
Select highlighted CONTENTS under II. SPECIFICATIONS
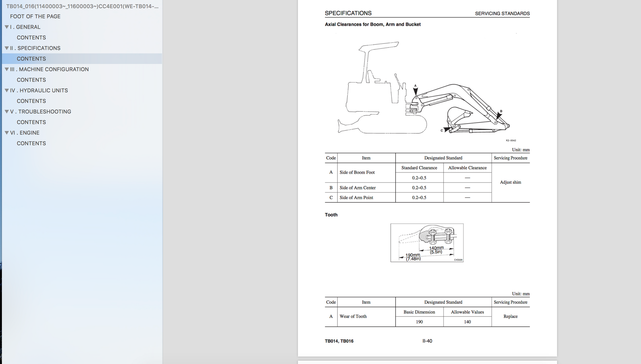[31, 59]
